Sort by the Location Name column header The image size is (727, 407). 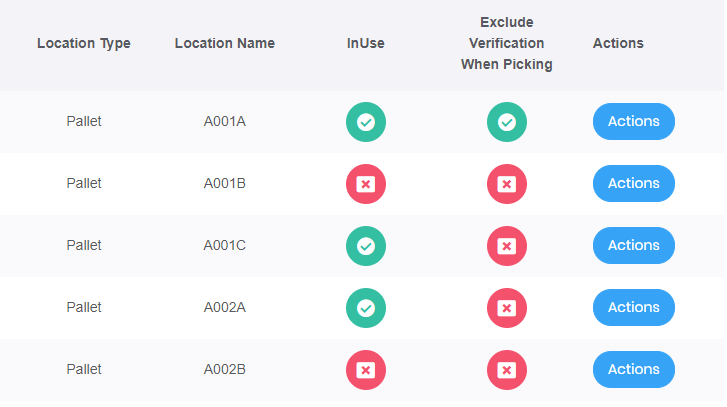[225, 44]
